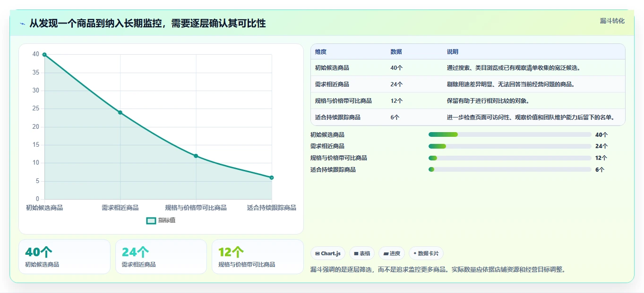Click the 40个 cell in the table

pyautogui.click(x=396, y=68)
